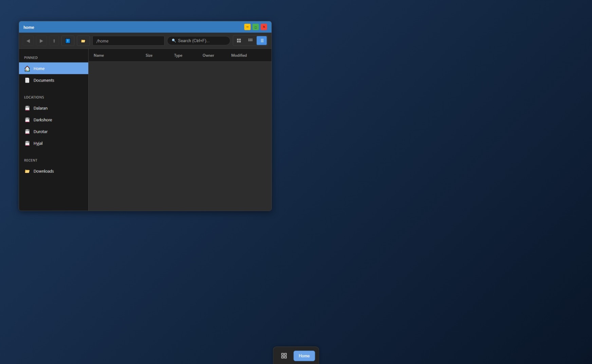Screen dimensions: 592x364
Task: Navigate forward using the forward arrow
Action: coord(41,41)
